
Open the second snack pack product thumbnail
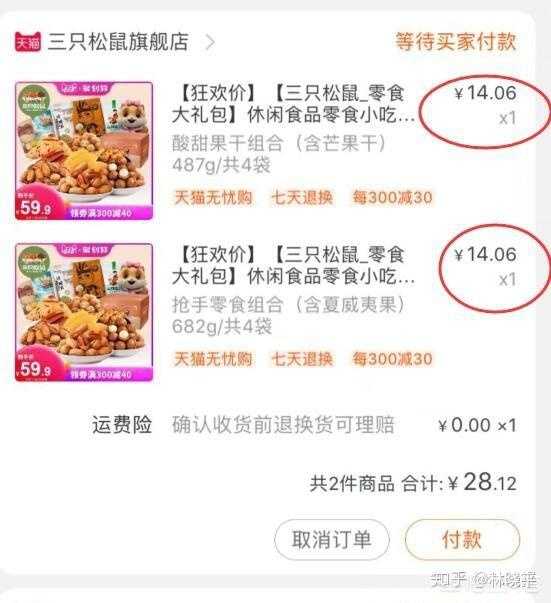pyautogui.click(x=84, y=312)
